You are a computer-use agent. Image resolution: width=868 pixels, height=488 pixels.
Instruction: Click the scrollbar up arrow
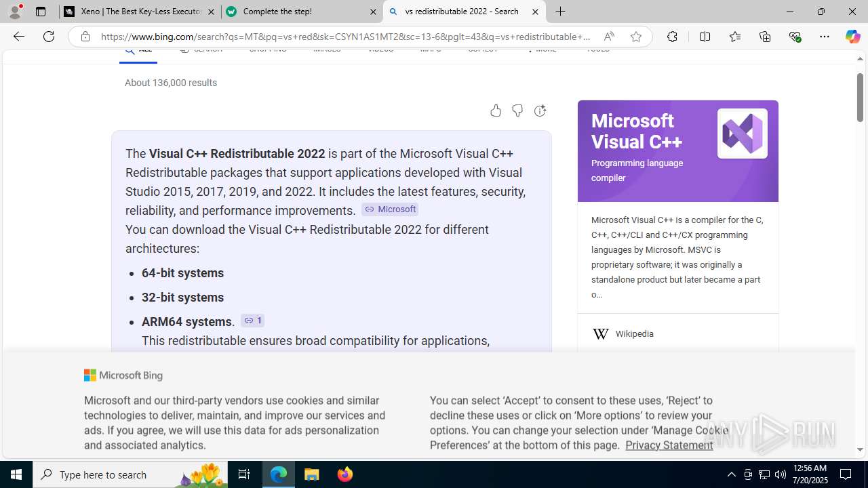tap(860, 59)
